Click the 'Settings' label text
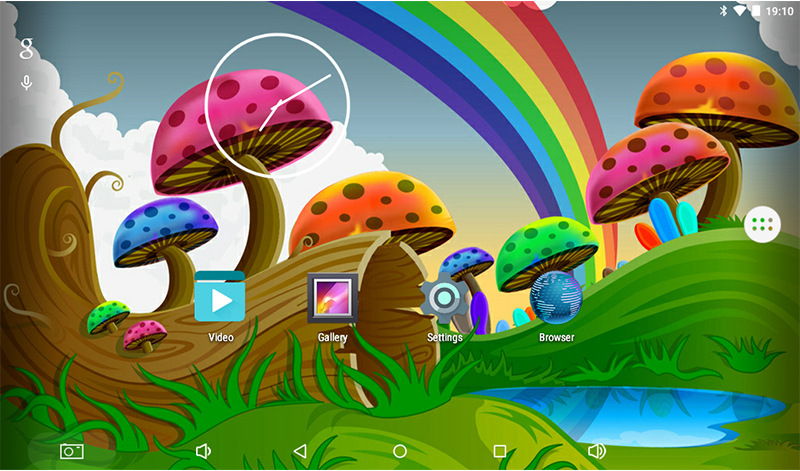 [x=445, y=337]
